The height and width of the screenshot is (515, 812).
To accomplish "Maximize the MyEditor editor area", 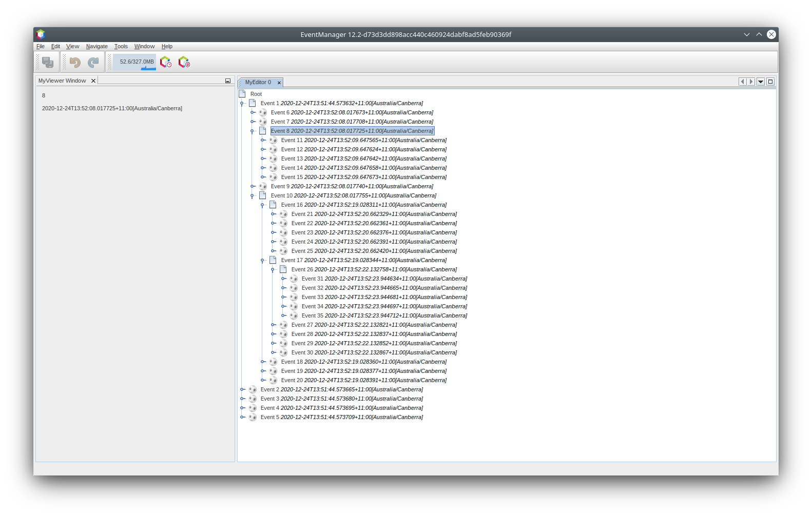I will [770, 82].
